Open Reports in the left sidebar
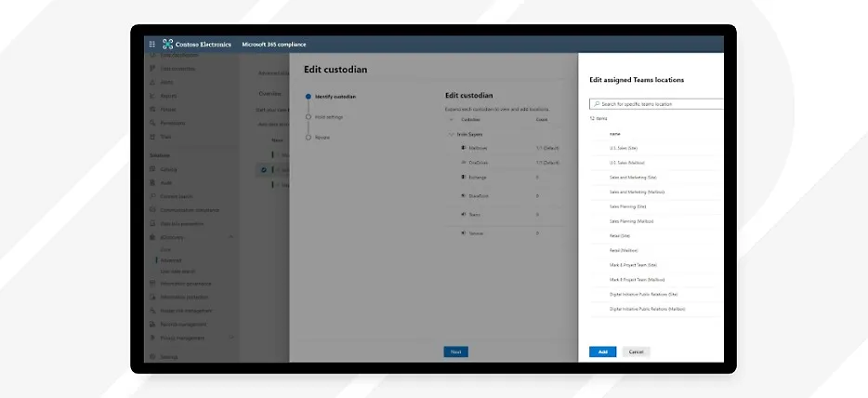 click(168, 96)
